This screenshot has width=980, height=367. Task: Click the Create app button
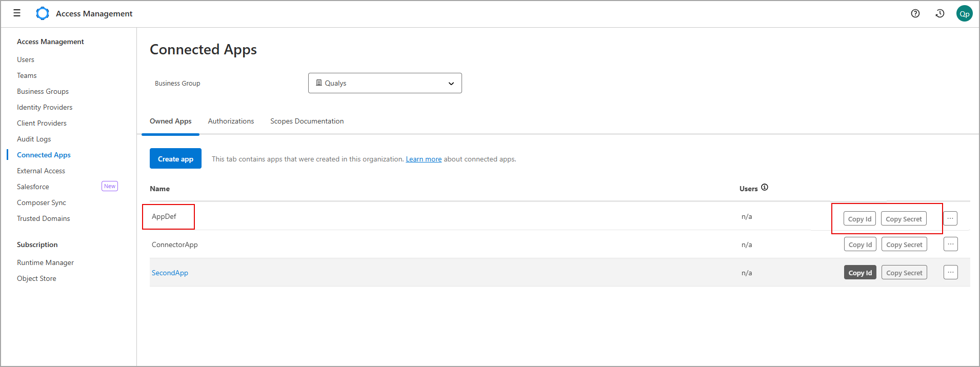click(175, 159)
